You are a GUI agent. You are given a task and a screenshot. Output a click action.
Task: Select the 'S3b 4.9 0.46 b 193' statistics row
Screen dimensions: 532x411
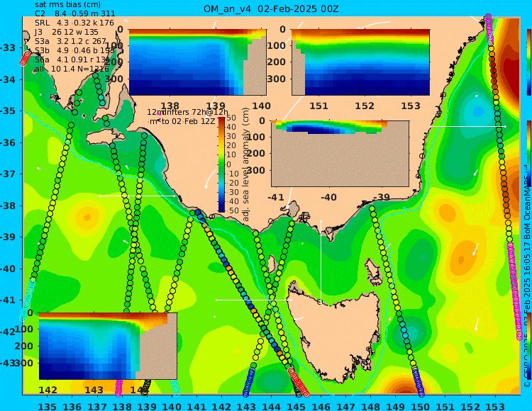(x=74, y=50)
